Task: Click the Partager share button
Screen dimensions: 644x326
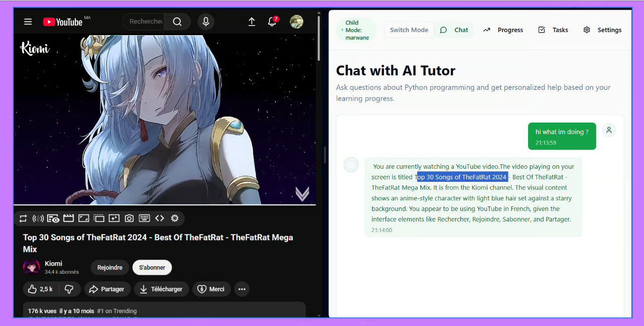Action: (x=107, y=289)
